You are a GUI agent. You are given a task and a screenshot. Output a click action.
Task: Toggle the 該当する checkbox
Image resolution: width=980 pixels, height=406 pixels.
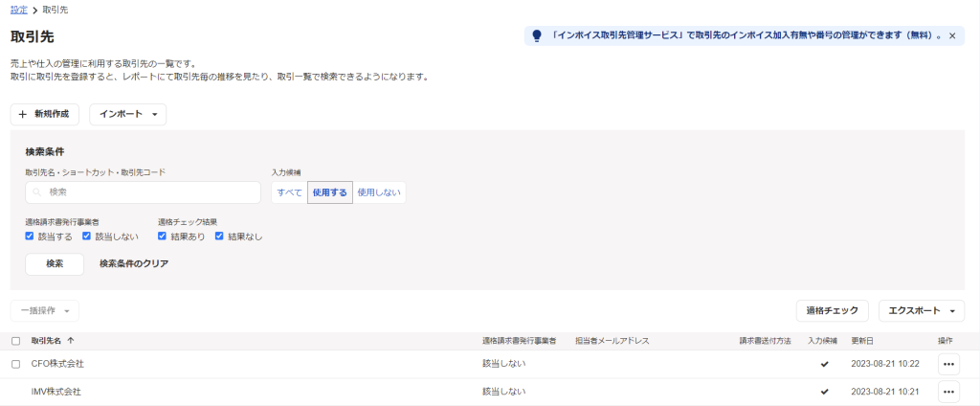pyautogui.click(x=30, y=237)
